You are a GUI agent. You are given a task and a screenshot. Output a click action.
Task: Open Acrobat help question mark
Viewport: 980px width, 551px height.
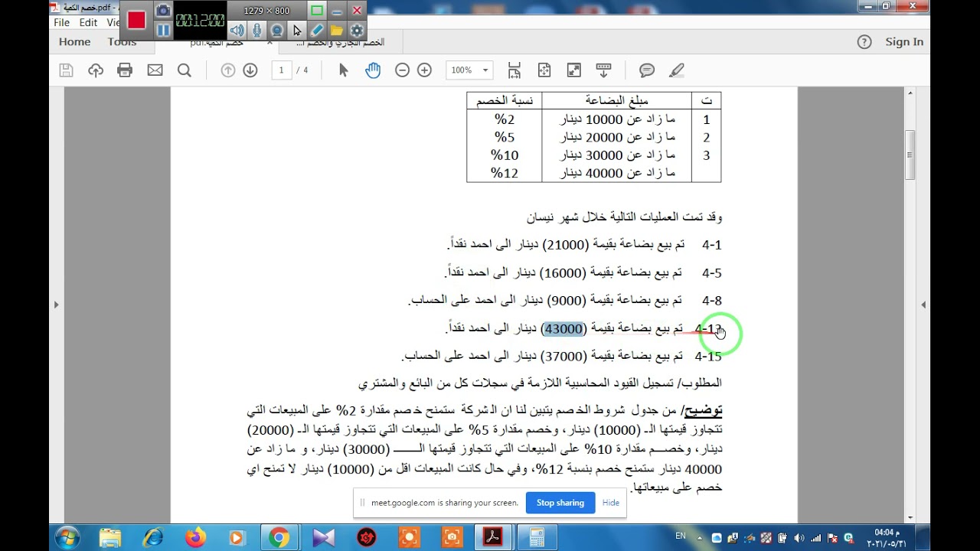[864, 42]
